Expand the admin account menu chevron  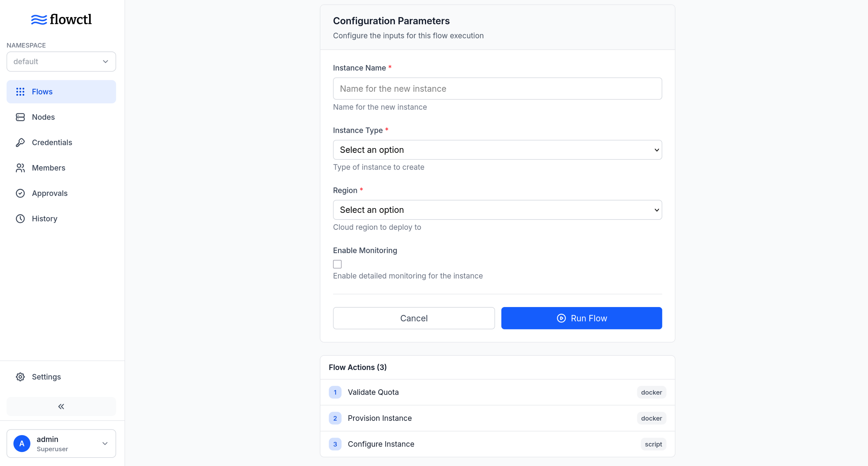(x=105, y=443)
